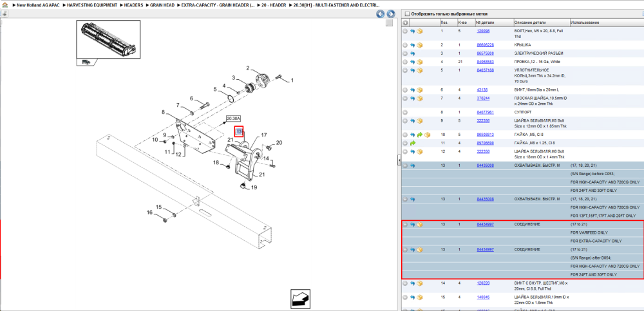This screenshot has width=644, height=311.
Task: Click blue arrow icon for part 322358
Action: (412, 151)
